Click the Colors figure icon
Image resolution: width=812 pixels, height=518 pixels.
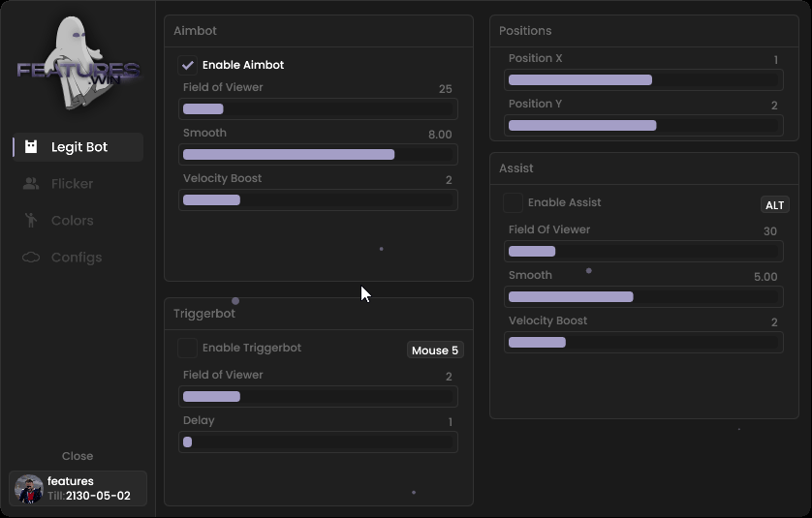tap(31, 221)
